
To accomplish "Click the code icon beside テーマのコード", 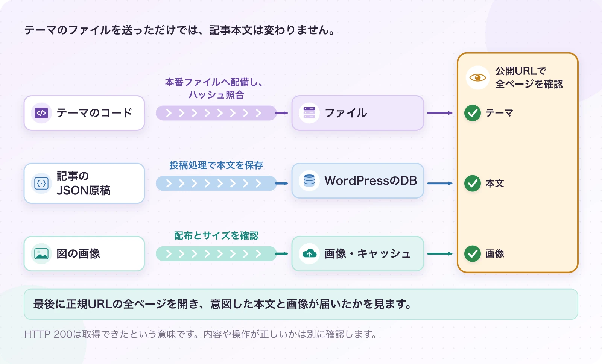I will pos(41,113).
